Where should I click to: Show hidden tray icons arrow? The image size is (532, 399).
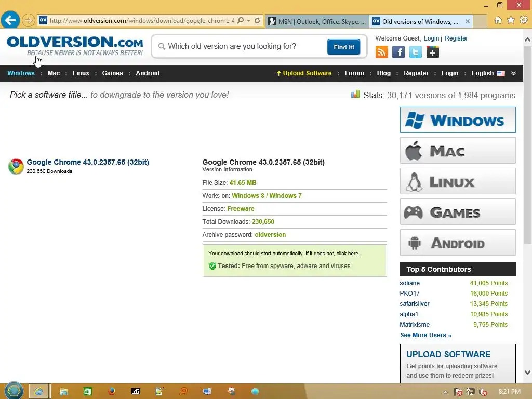pyautogui.click(x=445, y=392)
